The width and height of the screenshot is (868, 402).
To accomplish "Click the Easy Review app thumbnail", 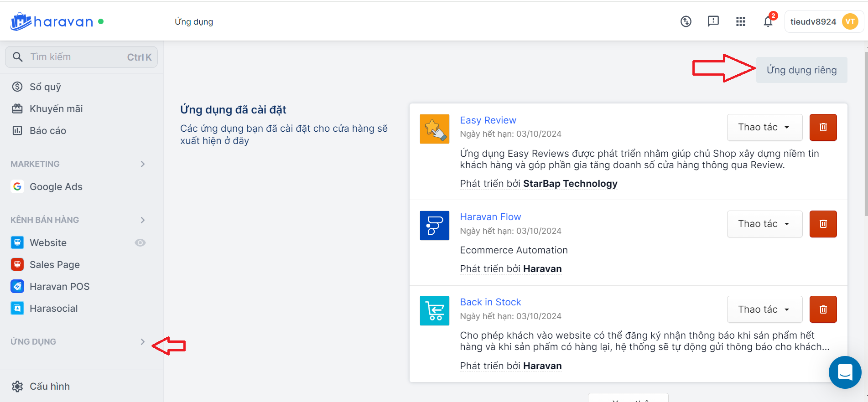I will [435, 129].
